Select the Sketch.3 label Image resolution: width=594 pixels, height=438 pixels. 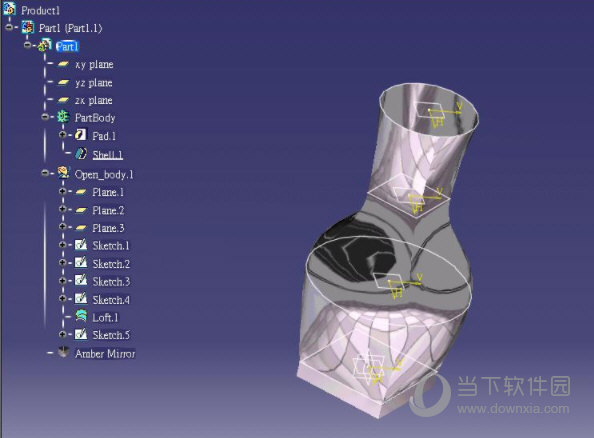click(111, 282)
